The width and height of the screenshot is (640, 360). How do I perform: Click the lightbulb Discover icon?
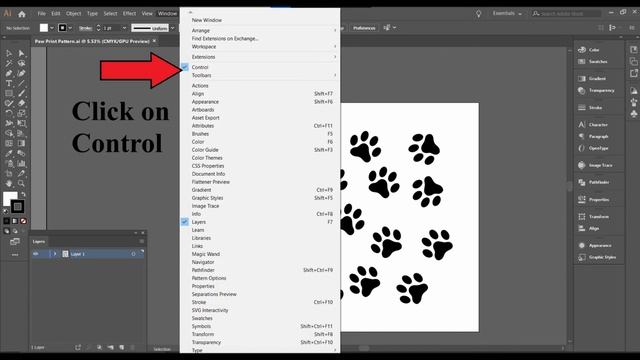point(478,13)
